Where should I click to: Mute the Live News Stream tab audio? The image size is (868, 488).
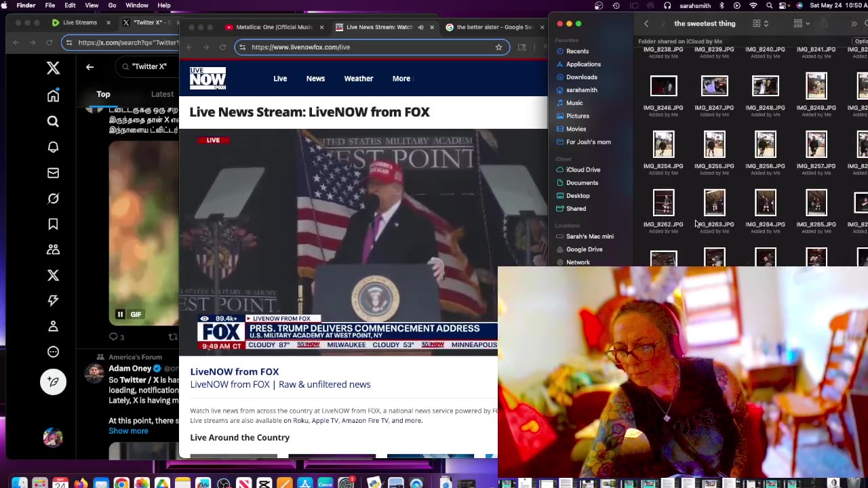[x=420, y=27]
